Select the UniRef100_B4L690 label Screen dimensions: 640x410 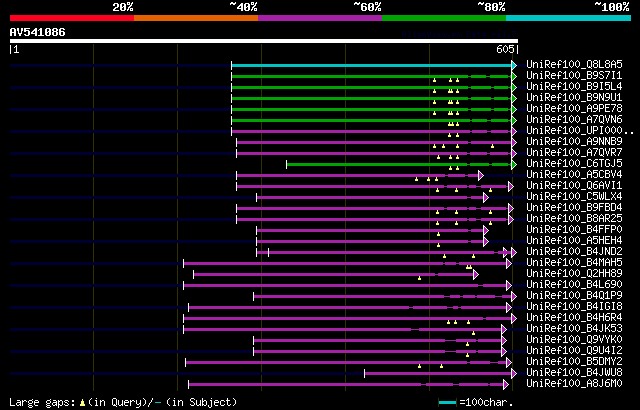[x=574, y=285]
